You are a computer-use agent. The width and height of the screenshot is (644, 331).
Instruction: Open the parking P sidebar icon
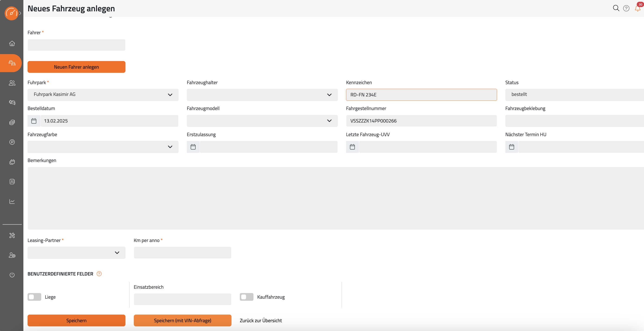tap(12, 142)
